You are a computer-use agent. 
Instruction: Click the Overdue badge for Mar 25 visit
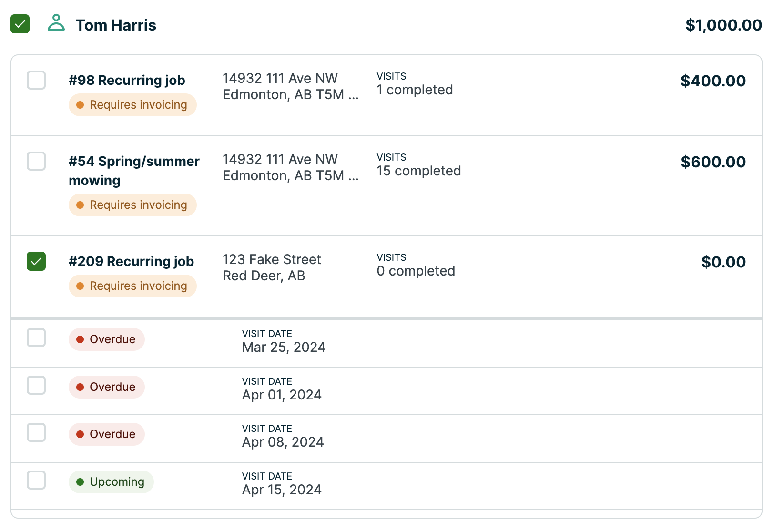click(x=107, y=339)
